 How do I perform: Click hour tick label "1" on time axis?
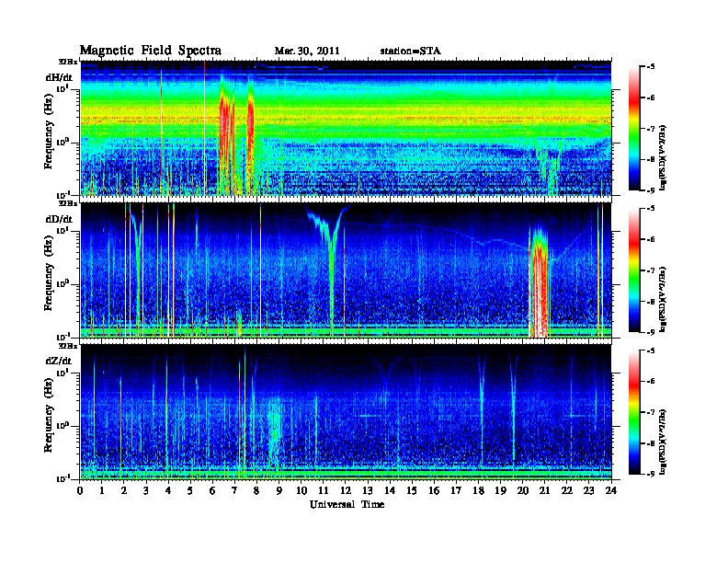(102, 490)
